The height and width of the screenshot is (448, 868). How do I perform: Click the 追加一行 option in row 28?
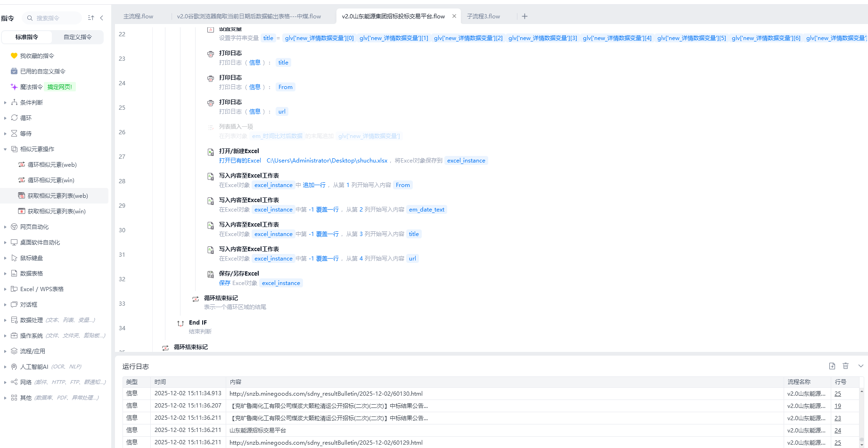[x=314, y=185]
